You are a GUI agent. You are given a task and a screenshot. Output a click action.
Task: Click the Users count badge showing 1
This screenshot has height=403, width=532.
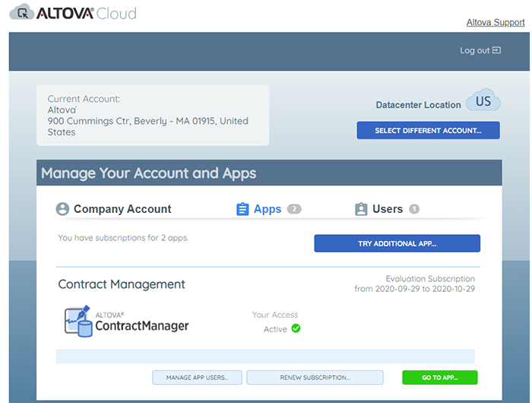[414, 209]
